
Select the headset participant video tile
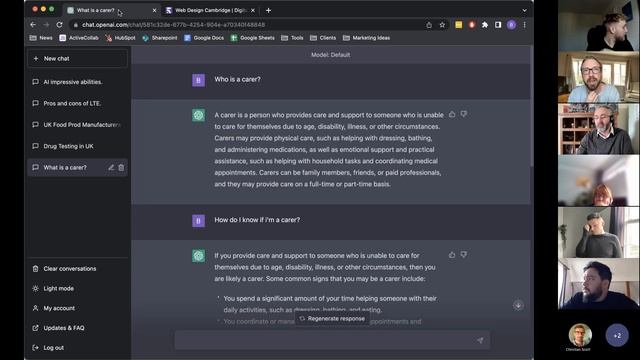click(x=599, y=129)
